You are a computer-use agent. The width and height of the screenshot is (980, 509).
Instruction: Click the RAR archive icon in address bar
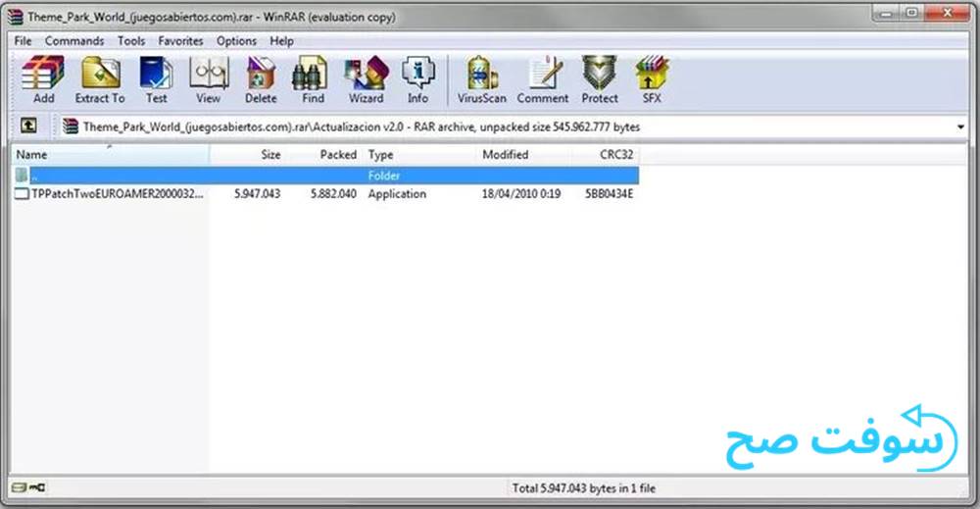(x=72, y=127)
